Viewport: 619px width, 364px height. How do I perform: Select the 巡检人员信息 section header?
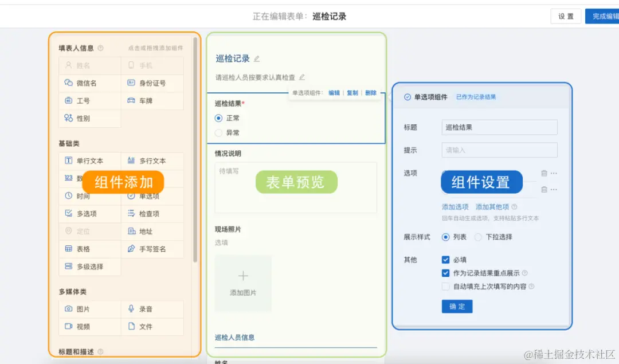[234, 338]
